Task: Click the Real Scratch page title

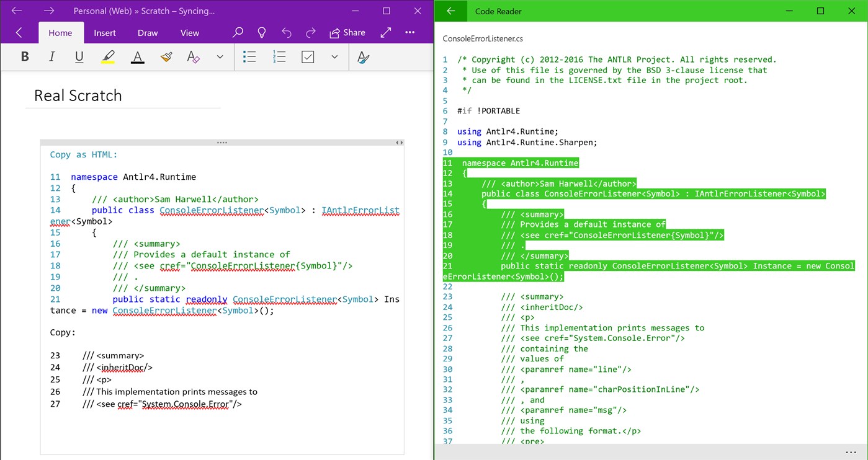Action: tap(78, 95)
